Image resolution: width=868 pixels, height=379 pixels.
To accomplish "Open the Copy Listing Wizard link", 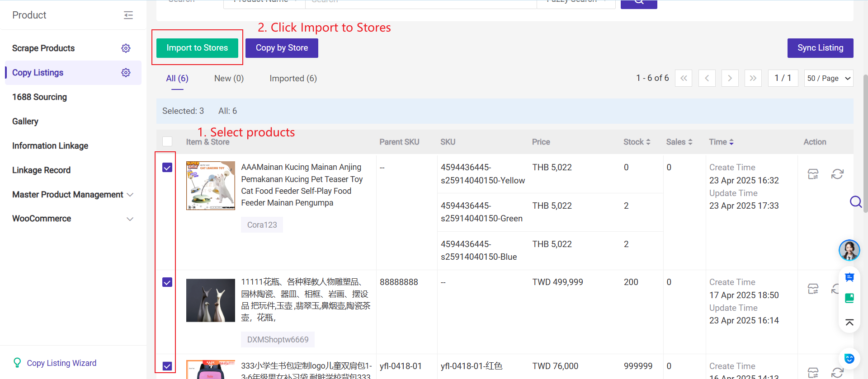I will [x=61, y=363].
